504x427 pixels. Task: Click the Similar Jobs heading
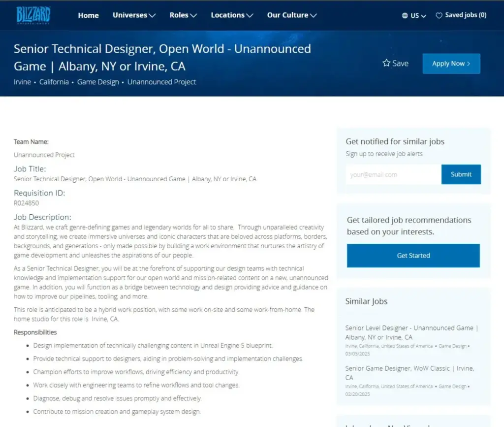366,301
